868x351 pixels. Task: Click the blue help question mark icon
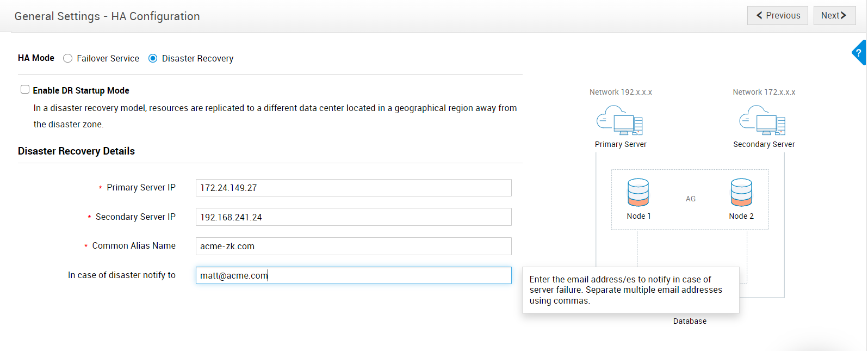coord(859,53)
